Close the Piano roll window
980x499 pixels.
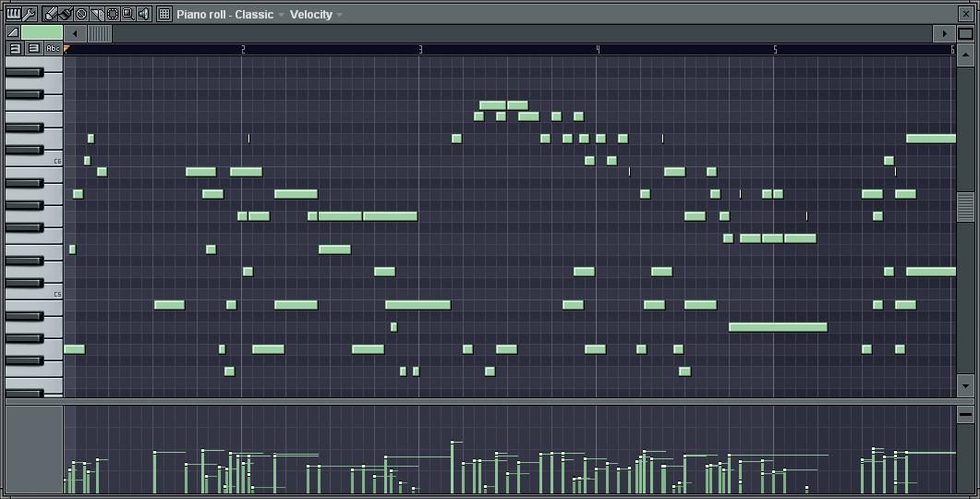pyautogui.click(x=965, y=14)
